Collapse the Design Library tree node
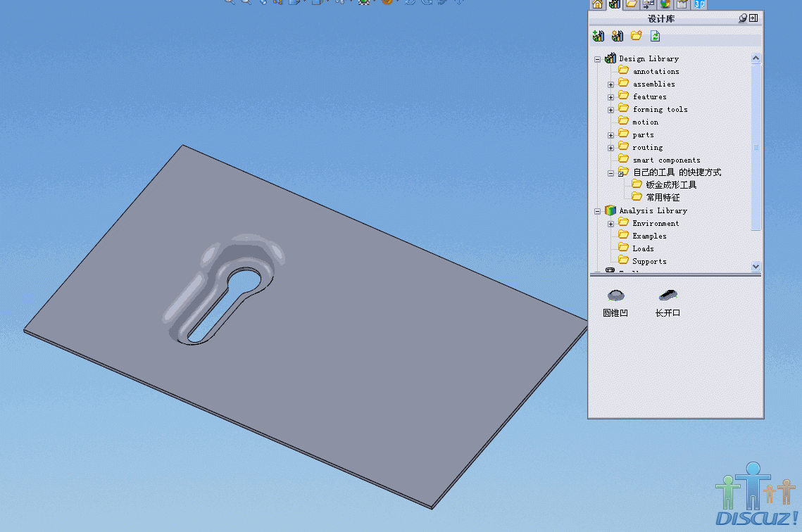802x532 pixels. pyautogui.click(x=597, y=59)
